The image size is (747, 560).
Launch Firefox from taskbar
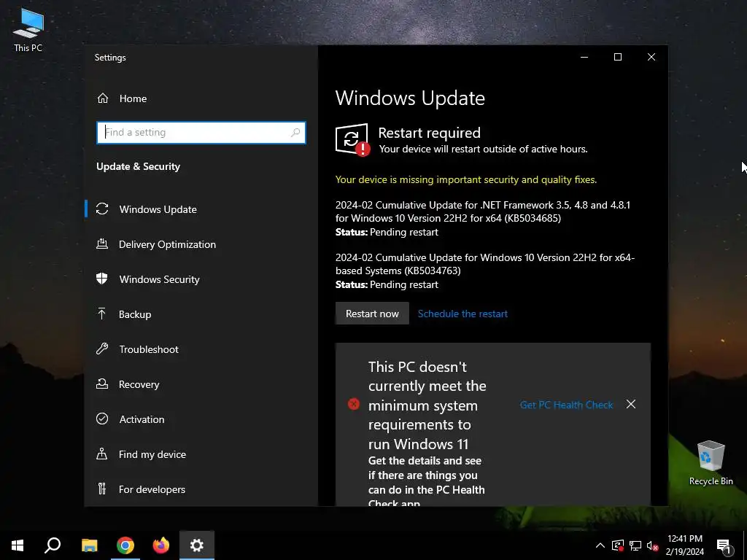161,545
